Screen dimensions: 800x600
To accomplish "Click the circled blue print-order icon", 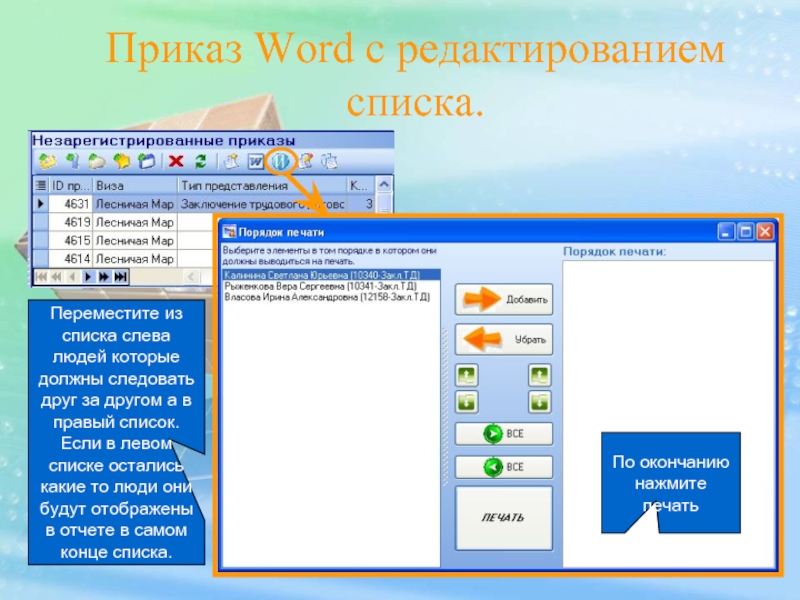I will 281,160.
